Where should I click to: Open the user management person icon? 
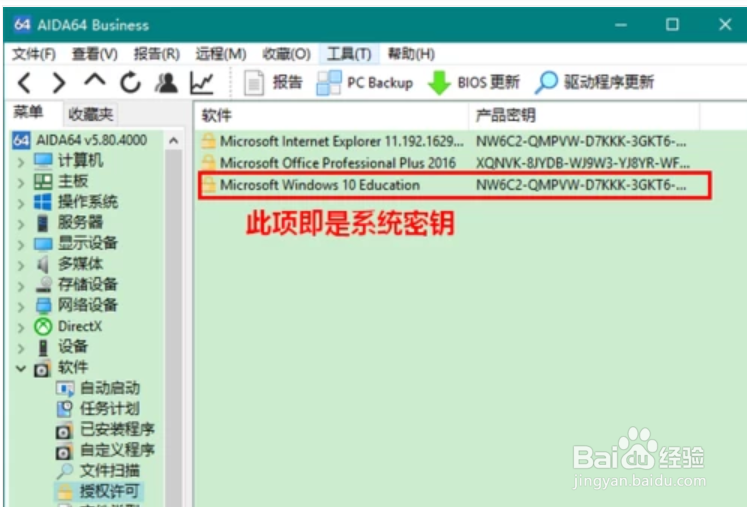coord(166,82)
